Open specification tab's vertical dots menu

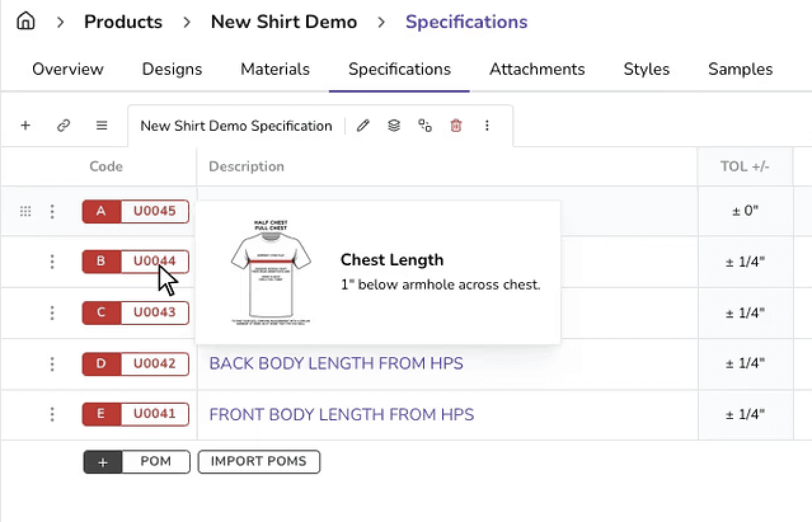(487, 126)
